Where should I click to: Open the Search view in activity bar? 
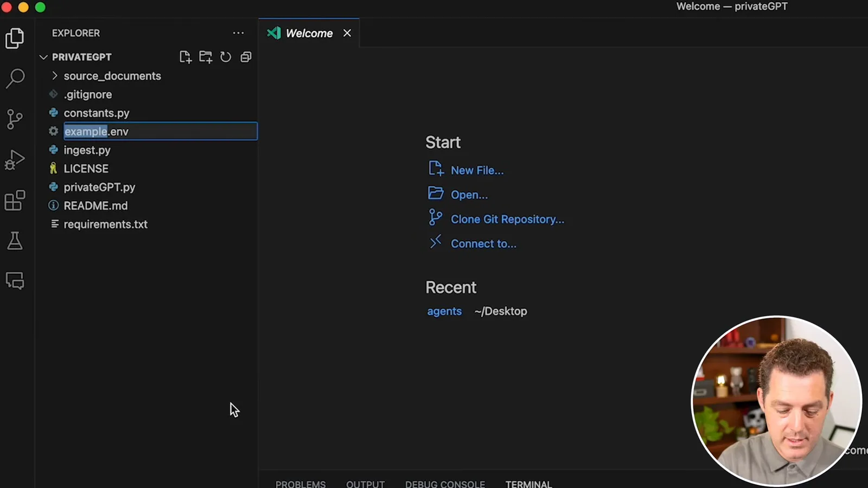pos(15,79)
